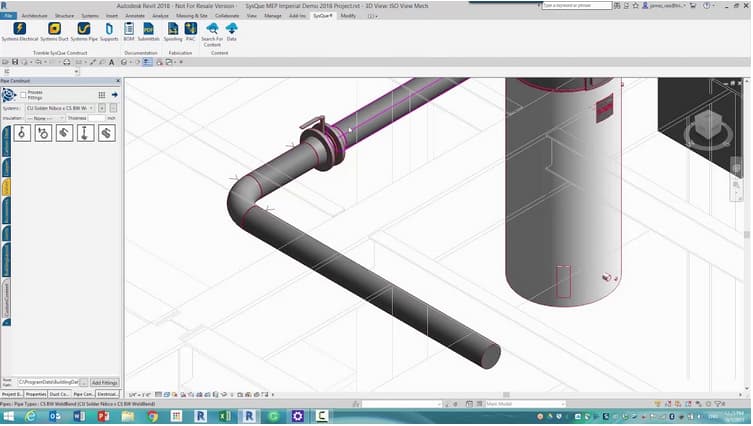
Task: Click the plus button next to Systems dropdown
Action: (102, 109)
